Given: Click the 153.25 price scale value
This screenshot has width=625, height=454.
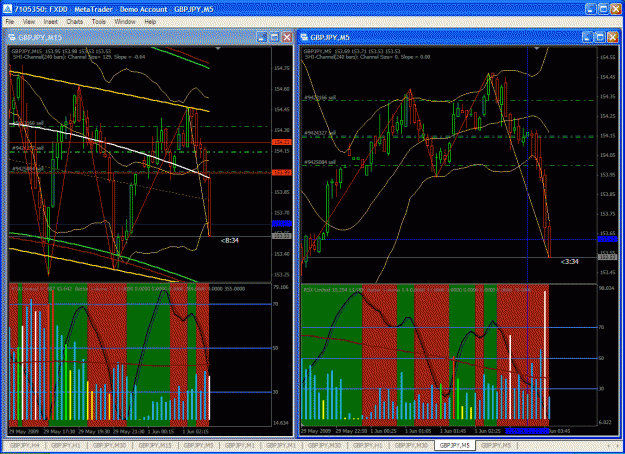Looking at the screenshot, I should pos(282,275).
